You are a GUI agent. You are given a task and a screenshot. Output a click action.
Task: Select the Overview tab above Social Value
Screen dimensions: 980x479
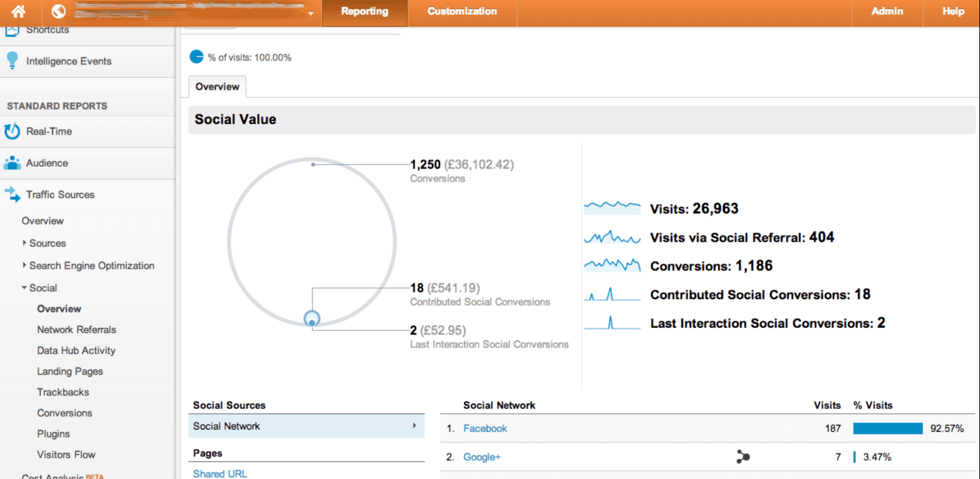tap(217, 86)
